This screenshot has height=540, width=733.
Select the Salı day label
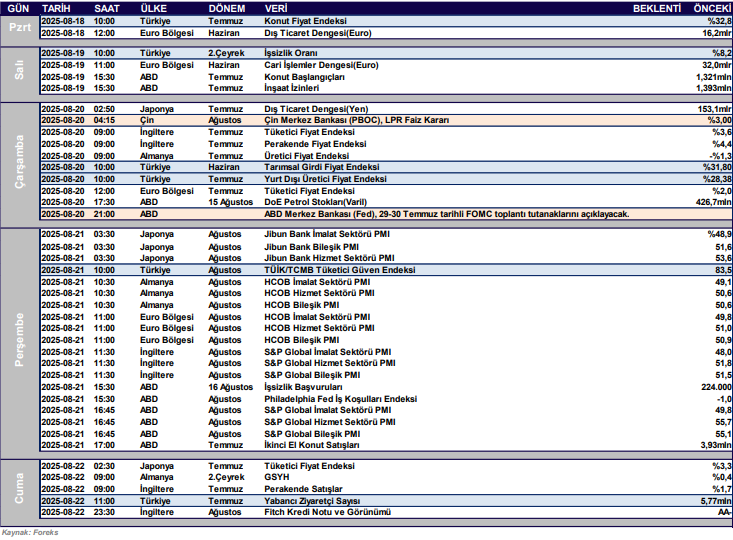[x=18, y=70]
